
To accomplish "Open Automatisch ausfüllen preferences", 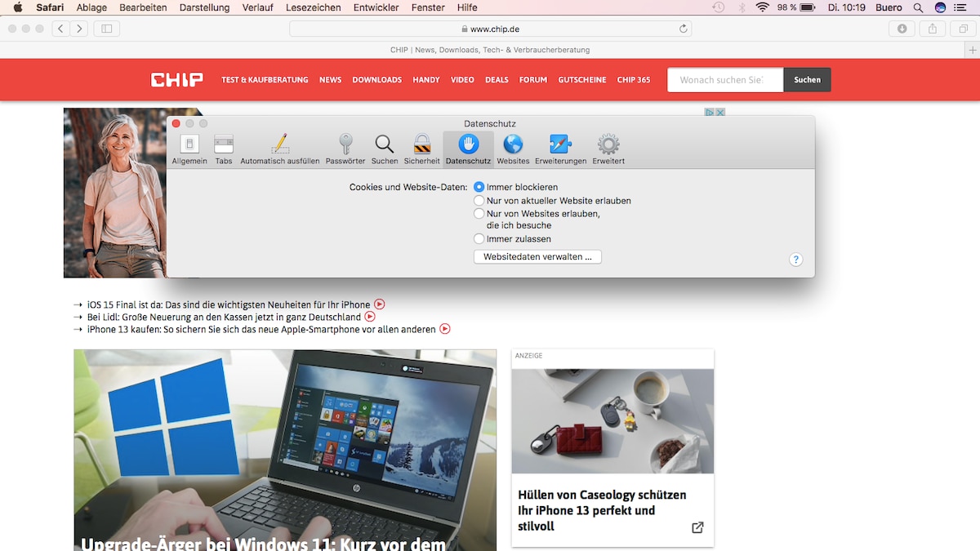I will click(x=280, y=150).
